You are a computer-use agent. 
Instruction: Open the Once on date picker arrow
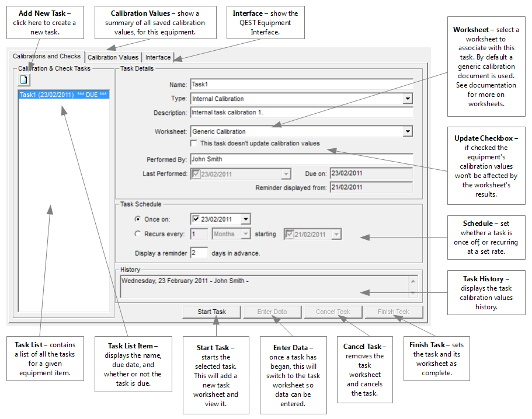tap(246, 219)
